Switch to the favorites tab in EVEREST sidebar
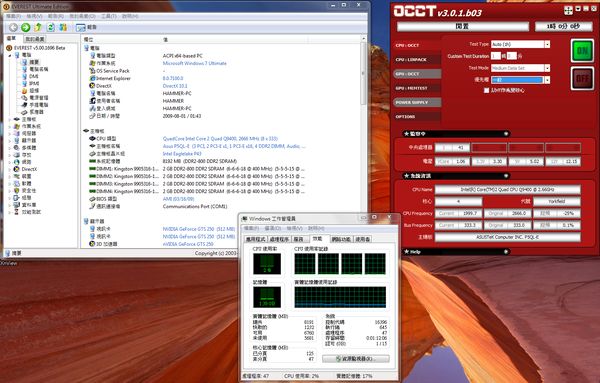 click(x=35, y=39)
